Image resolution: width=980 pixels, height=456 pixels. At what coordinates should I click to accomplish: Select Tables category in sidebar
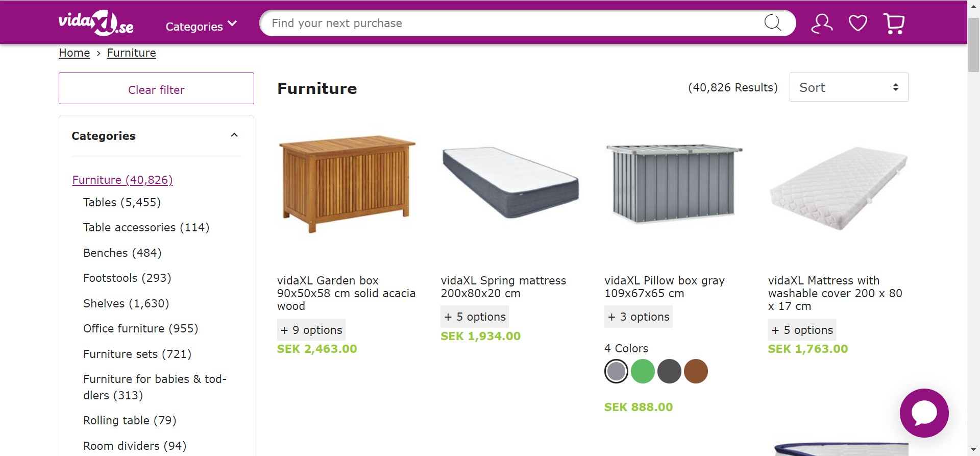[122, 202]
